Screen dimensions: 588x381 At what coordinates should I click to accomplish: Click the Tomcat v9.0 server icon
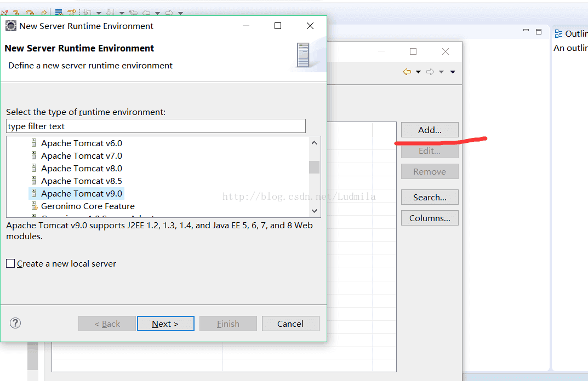point(34,193)
